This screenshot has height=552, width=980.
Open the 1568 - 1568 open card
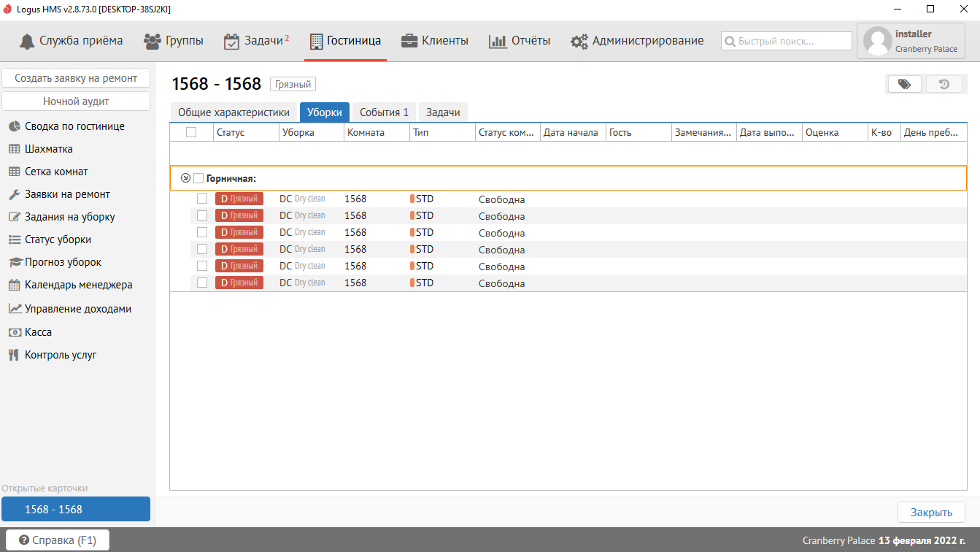click(x=76, y=510)
